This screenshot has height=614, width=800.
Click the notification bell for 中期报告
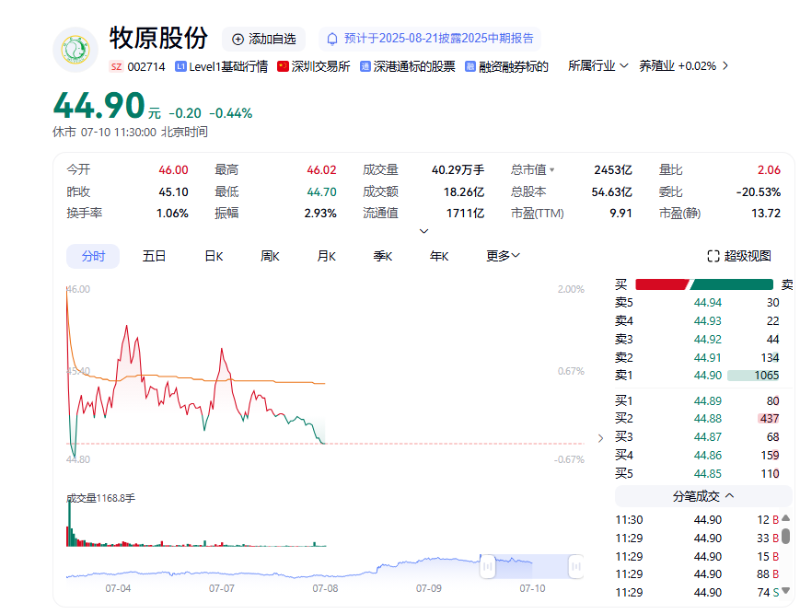333,38
